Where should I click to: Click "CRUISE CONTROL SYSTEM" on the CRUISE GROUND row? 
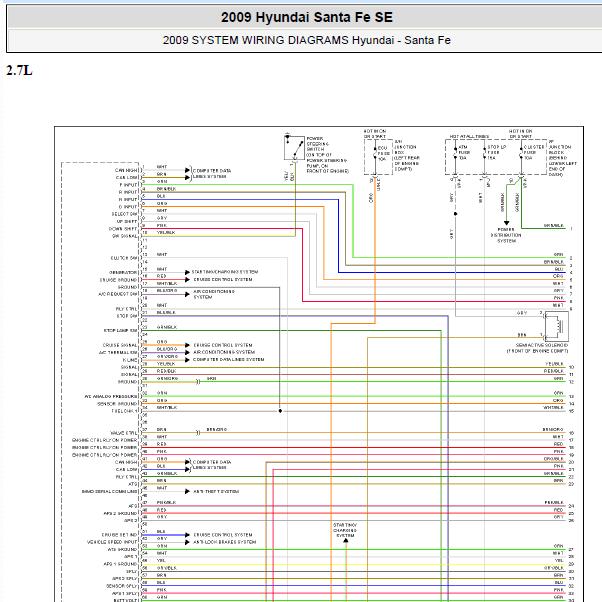[x=223, y=280]
